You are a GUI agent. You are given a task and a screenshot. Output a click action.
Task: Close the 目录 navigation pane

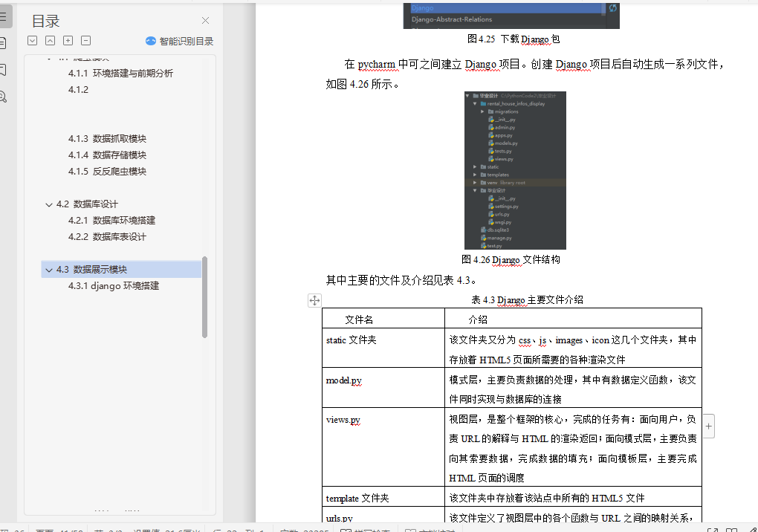coord(205,20)
